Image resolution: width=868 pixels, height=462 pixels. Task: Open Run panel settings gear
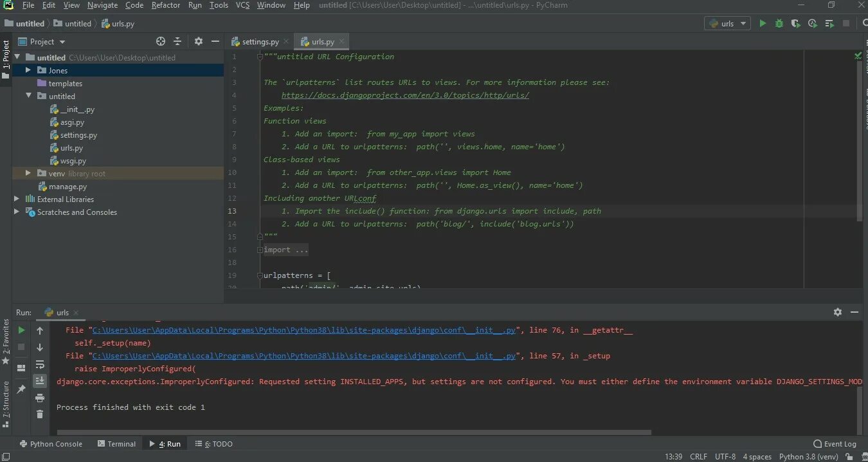(x=838, y=312)
